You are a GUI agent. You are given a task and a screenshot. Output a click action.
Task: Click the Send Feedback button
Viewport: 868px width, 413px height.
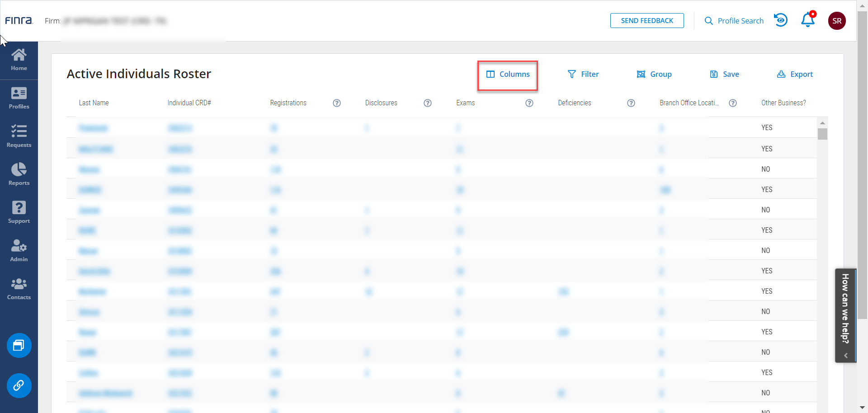click(x=646, y=21)
